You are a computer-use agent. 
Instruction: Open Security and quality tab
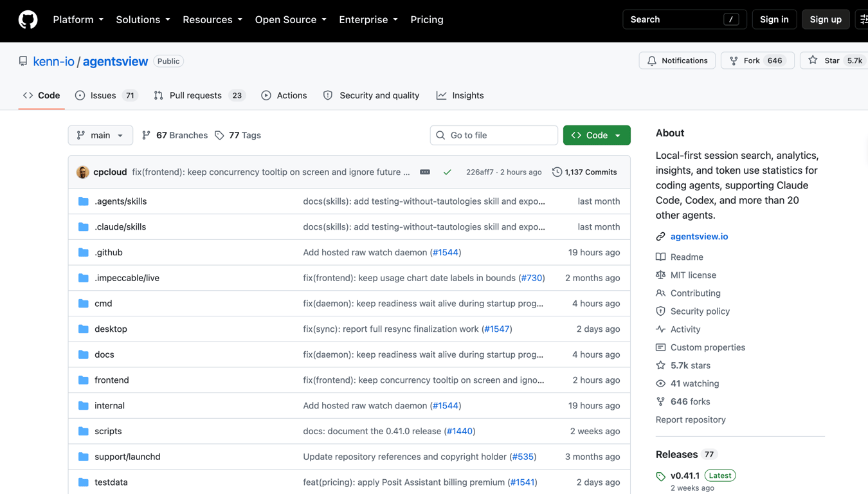(371, 95)
